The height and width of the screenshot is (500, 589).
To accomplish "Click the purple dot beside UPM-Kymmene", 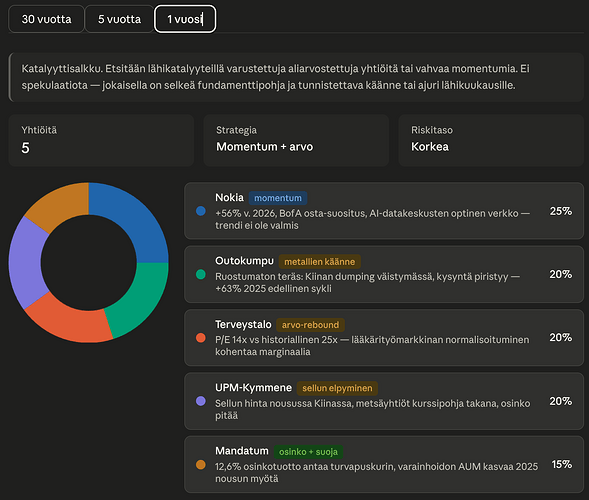I will (201, 401).
